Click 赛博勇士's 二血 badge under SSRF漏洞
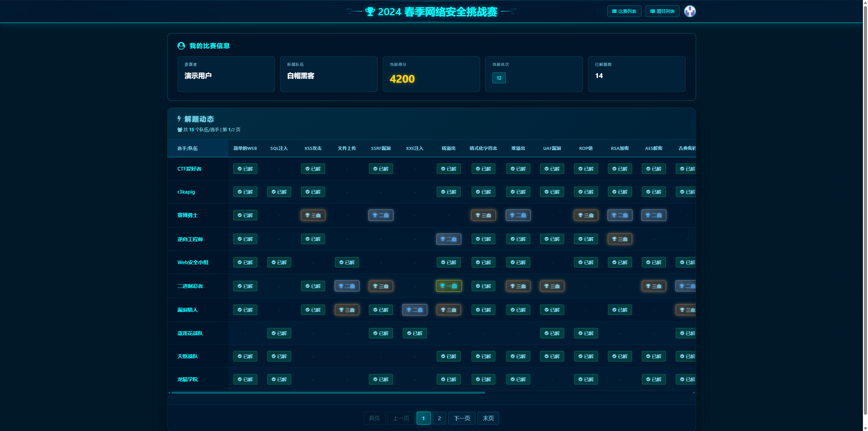The height and width of the screenshot is (431, 868). [x=381, y=215]
